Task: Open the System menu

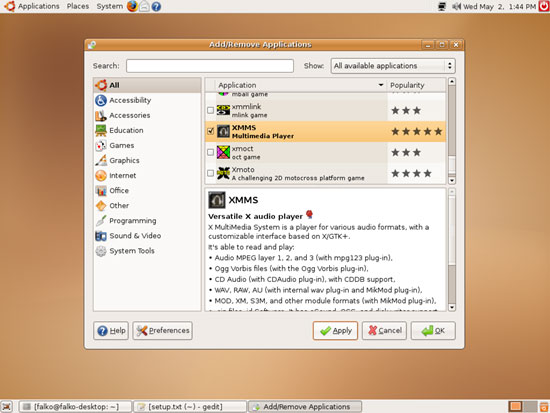Action: click(109, 6)
